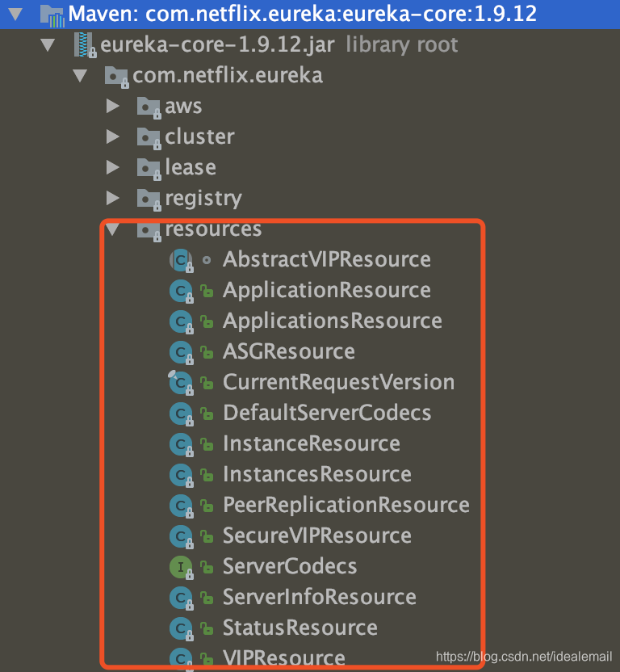620x672 pixels.
Task: Click the jar archive icon
Action: pos(85,45)
